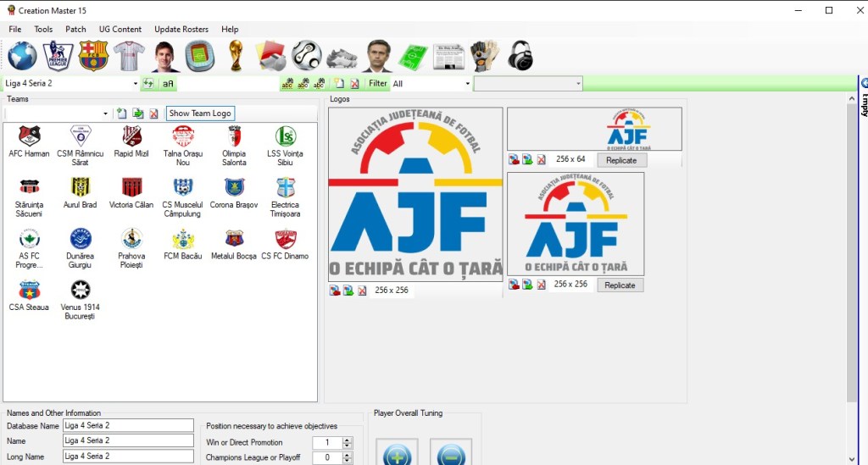The width and height of the screenshot is (868, 465).
Task: Open the Update Rosters menu
Action: [181, 29]
